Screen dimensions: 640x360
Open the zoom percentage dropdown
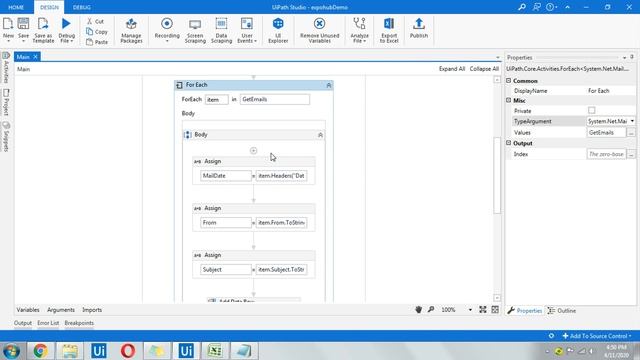(470, 310)
